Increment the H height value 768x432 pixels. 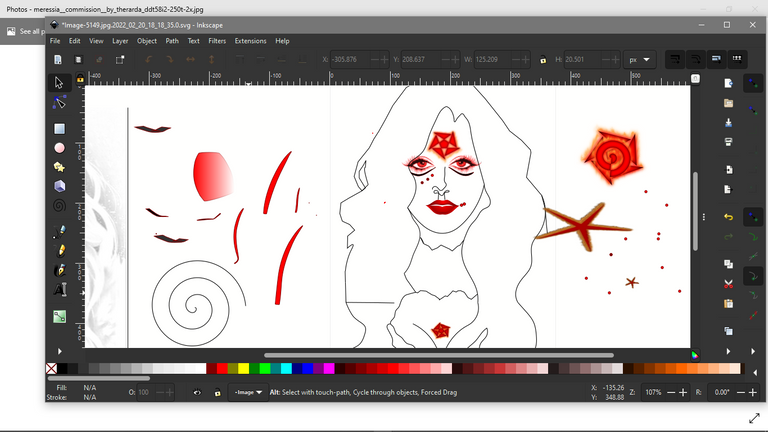[x=615, y=60]
